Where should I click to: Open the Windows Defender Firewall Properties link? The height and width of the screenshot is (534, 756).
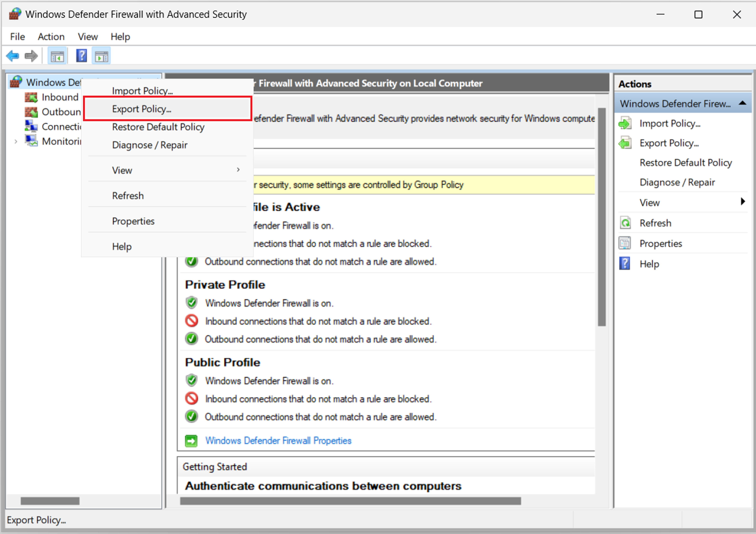pos(278,441)
